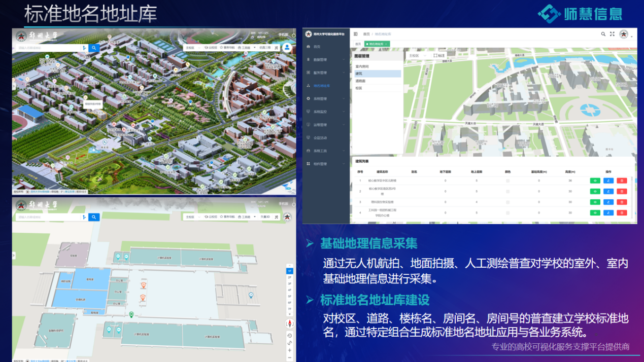Screen dimensions: 644x362
Task: Toggle the 标注 annotation option on the map
Action: pos(439,55)
